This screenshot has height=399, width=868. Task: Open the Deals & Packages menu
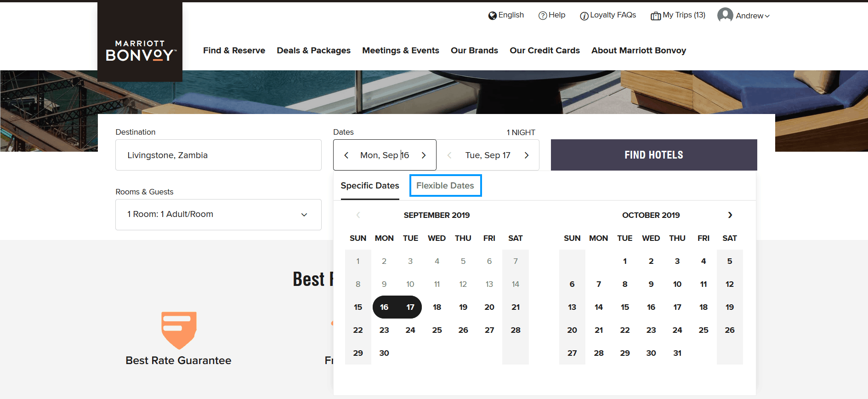tap(314, 51)
